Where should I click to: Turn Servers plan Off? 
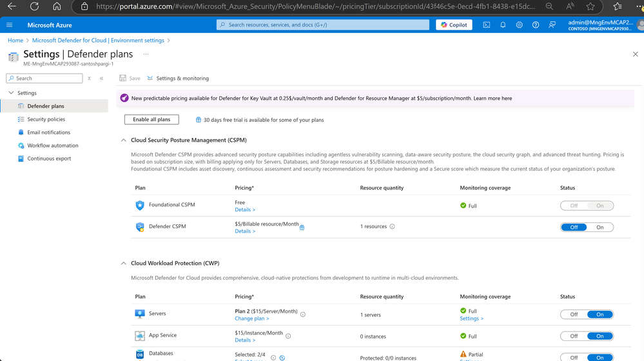point(574,315)
